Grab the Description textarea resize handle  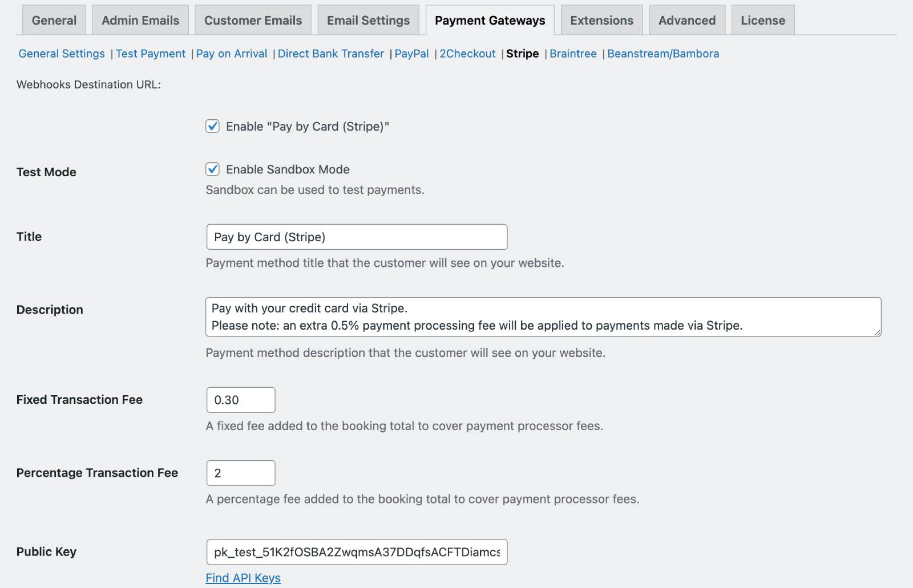(x=877, y=332)
